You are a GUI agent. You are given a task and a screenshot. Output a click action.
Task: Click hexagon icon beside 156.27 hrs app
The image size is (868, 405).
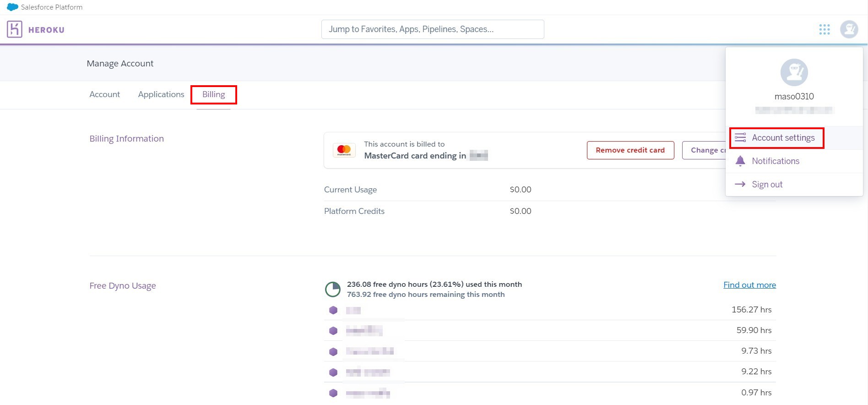pos(333,310)
